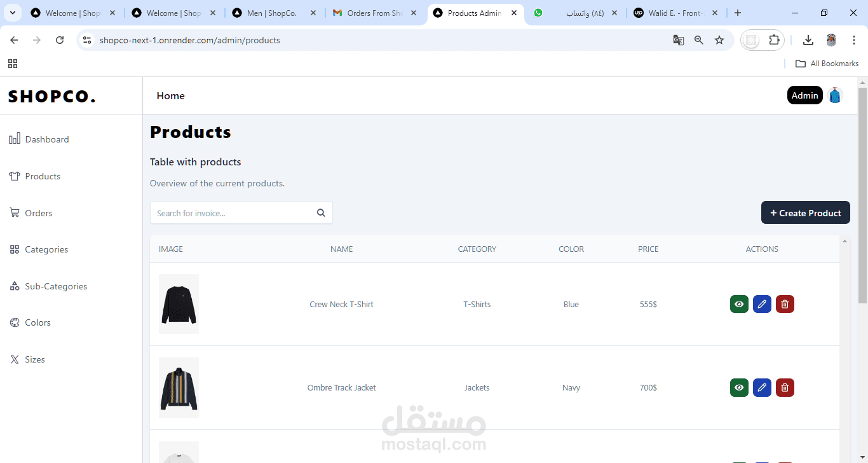Click the table scrollbar up arrow
This screenshot has width=868, height=463.
click(844, 241)
